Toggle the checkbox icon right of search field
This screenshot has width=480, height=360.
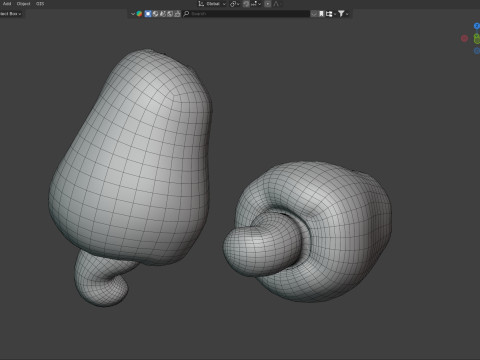(x=314, y=14)
